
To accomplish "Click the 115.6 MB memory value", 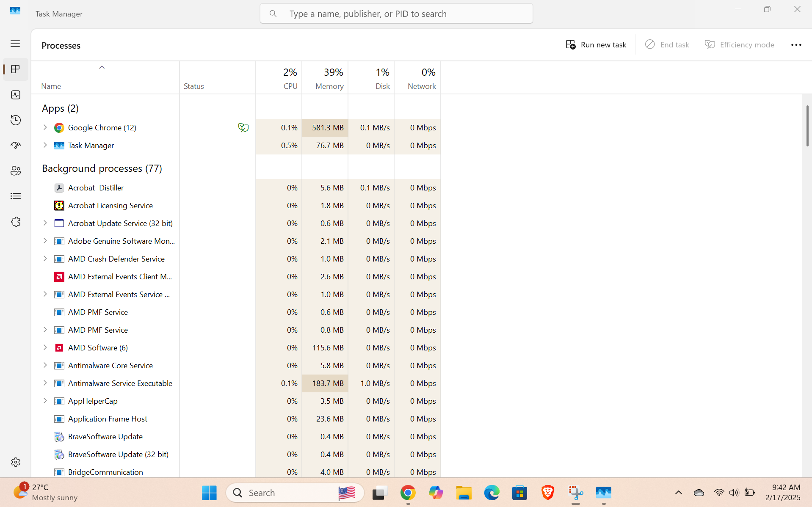I will pyautogui.click(x=328, y=347).
